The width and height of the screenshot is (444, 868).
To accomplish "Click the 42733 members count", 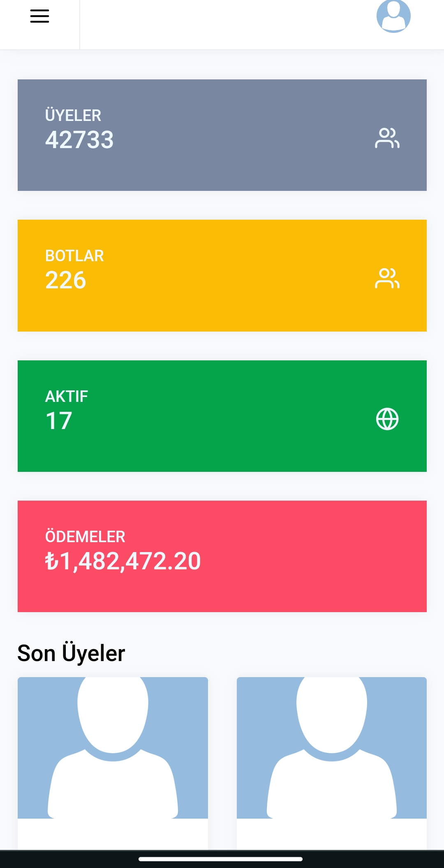I will [79, 140].
